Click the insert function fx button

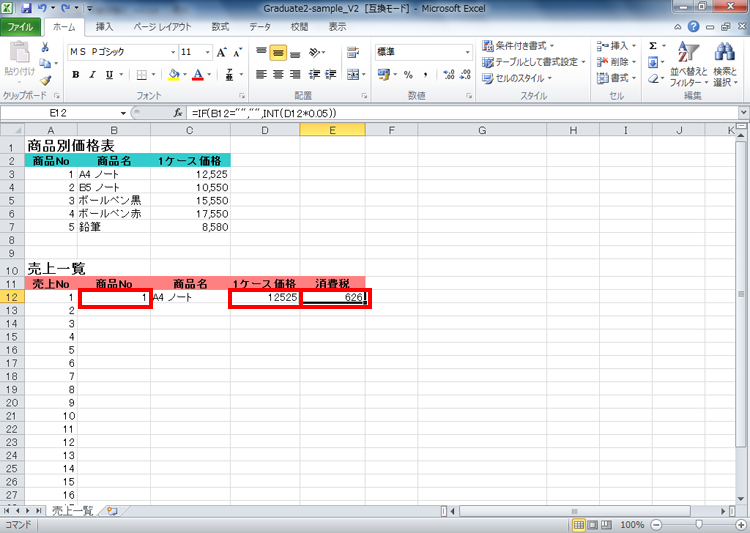pyautogui.click(x=177, y=113)
